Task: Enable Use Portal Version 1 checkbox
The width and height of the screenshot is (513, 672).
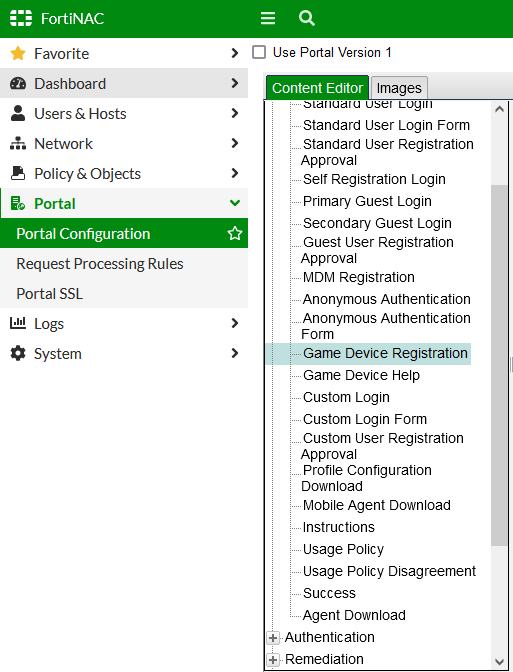Action: [259, 52]
